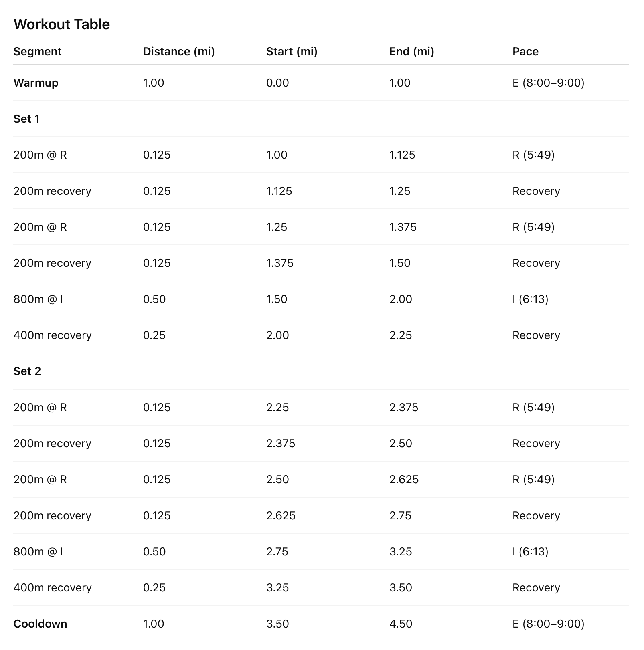Click the "Set 1" section heading
The width and height of the screenshot is (644, 650).
[x=26, y=119]
